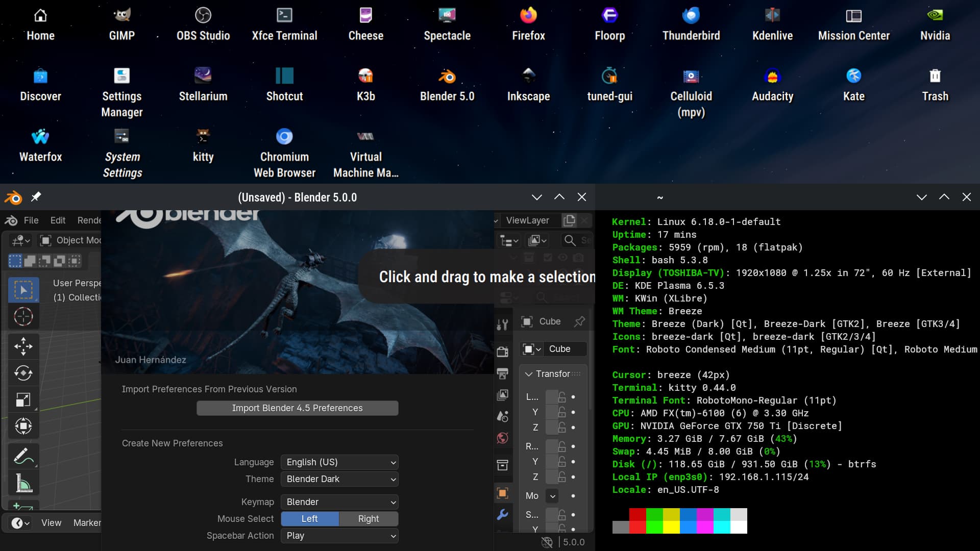The height and width of the screenshot is (551, 980).
Task: Click Import Blender 4.5 Preferences button
Action: pyautogui.click(x=297, y=408)
